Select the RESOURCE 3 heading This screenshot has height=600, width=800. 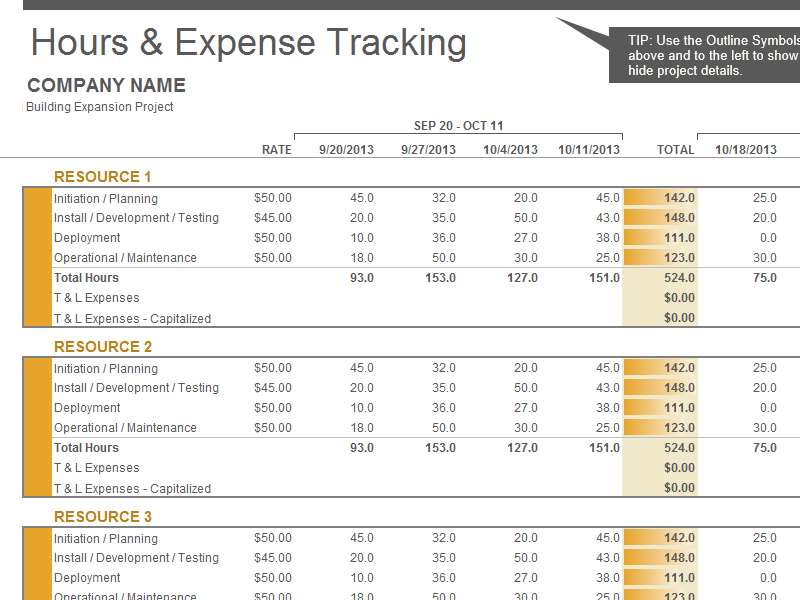103,517
